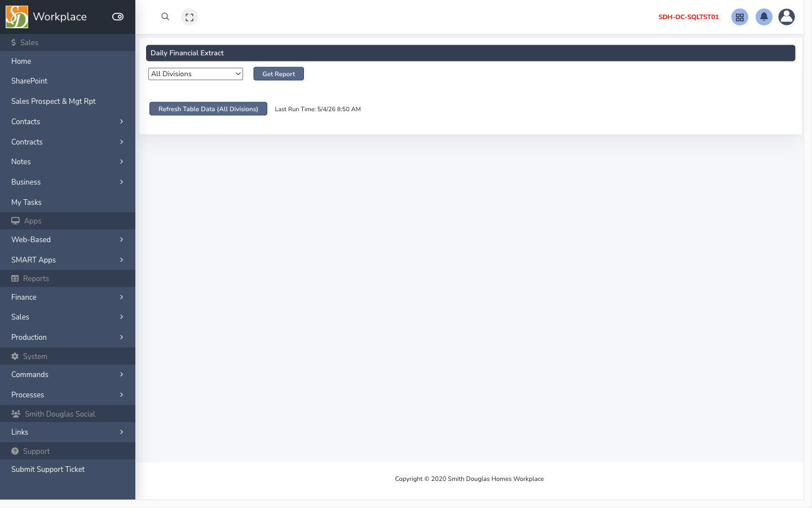Open the All Divisions dropdown
This screenshot has height=508, width=812.
click(x=196, y=74)
